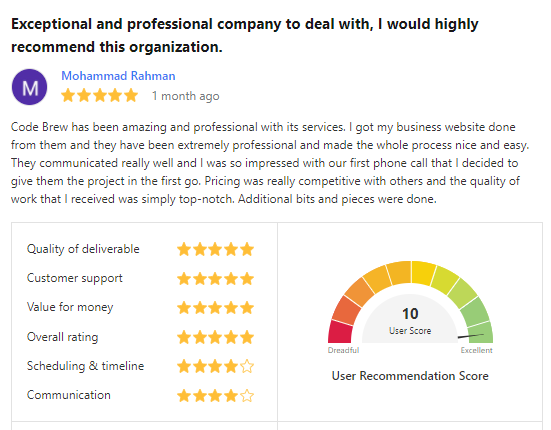Open Mohammad Rahman's profile link
This screenshot has width=551, height=430.
coord(118,76)
